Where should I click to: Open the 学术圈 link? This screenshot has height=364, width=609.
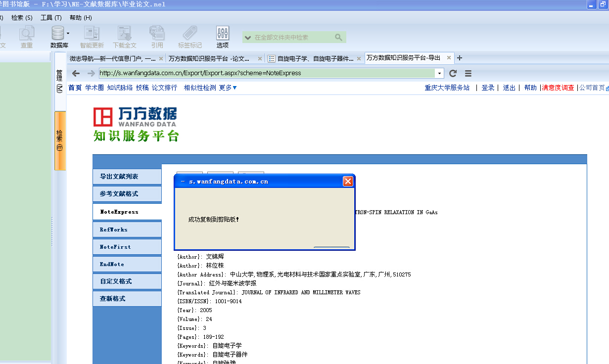(94, 88)
